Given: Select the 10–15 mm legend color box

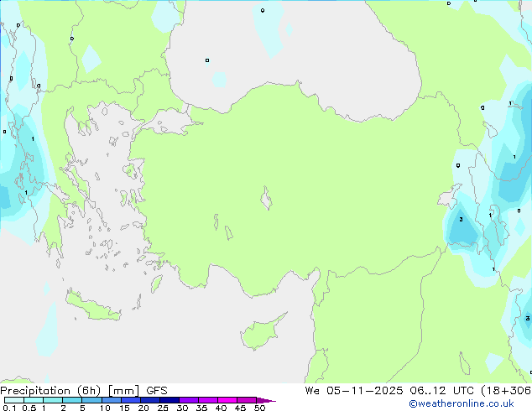Looking at the screenshot, I should [x=111, y=400].
